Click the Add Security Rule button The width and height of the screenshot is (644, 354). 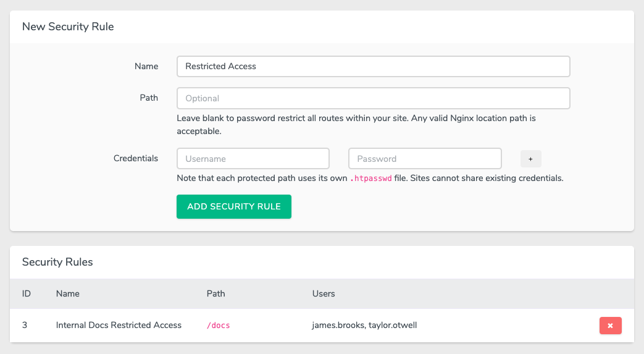point(233,206)
